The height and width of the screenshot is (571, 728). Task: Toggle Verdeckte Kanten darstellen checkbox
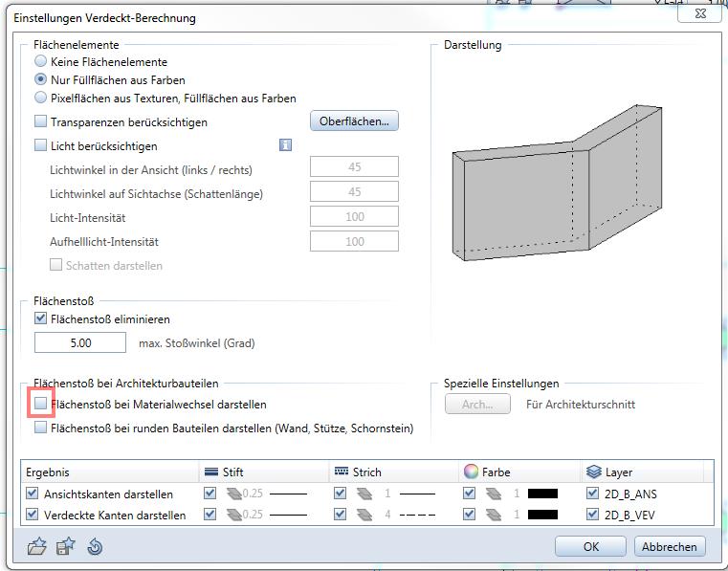pyautogui.click(x=33, y=516)
